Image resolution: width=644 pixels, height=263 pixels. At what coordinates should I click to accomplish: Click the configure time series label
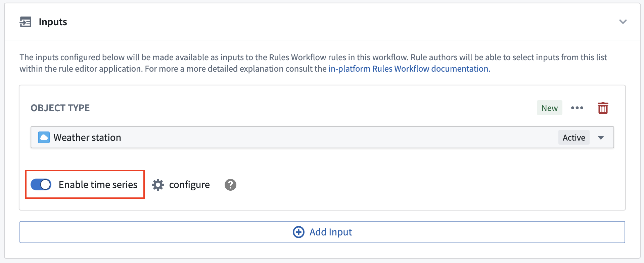click(x=189, y=185)
